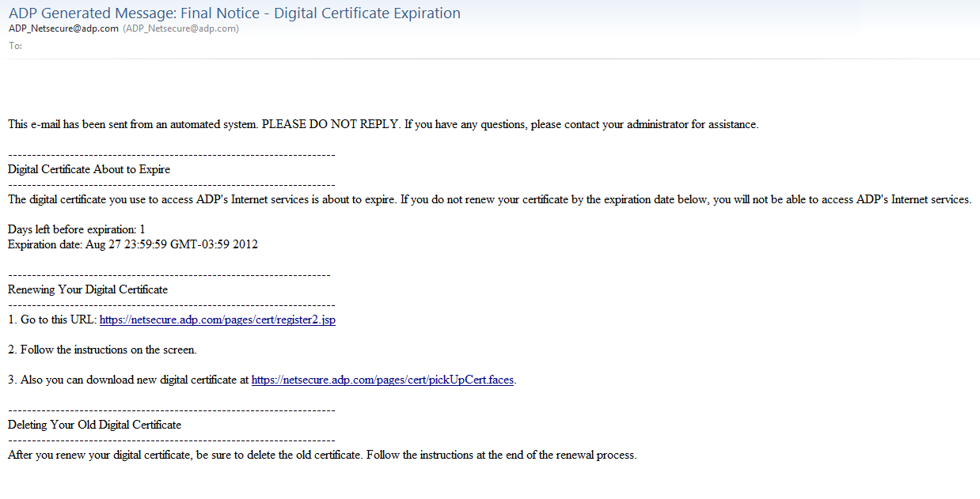Screen dimensions: 980x499
Task: Click the parenthesized sender address (ADP_Netsecure@adp.com)
Action: pyautogui.click(x=180, y=28)
